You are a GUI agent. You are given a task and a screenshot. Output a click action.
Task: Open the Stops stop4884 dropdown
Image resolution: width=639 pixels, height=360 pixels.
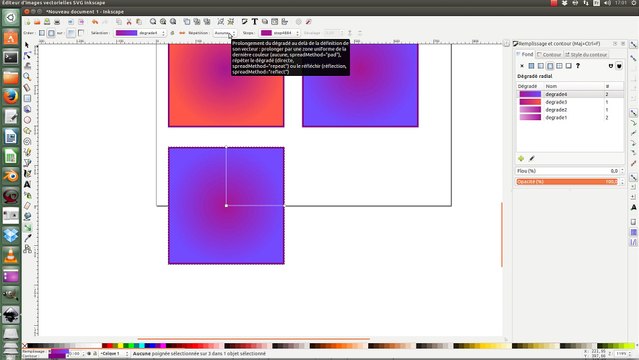pyautogui.click(x=280, y=33)
